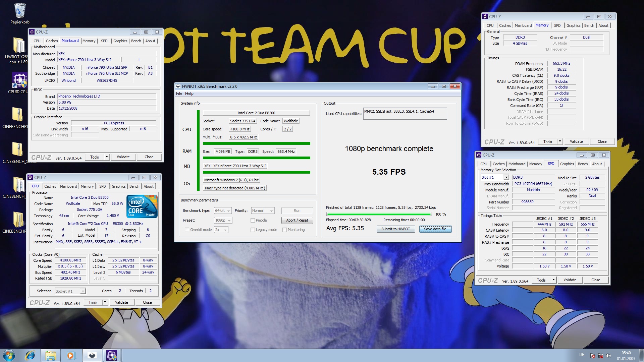
Task: Click the Save data file button
Action: (x=435, y=229)
